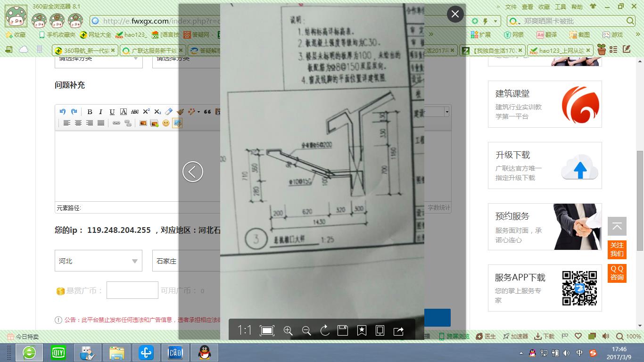Insert emoticon in editor
The image size is (644, 362).
pyautogui.click(x=165, y=123)
